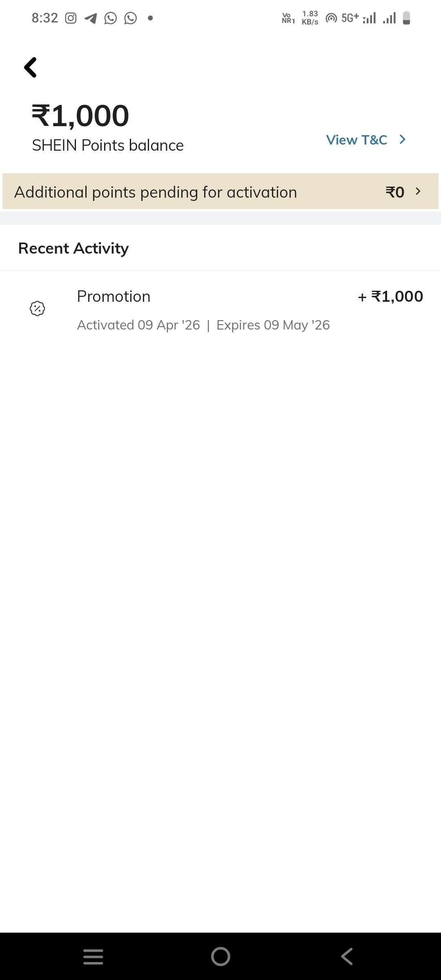The width and height of the screenshot is (441, 980).
Task: Tap the hotspot icon in status bar
Action: pos(331,18)
